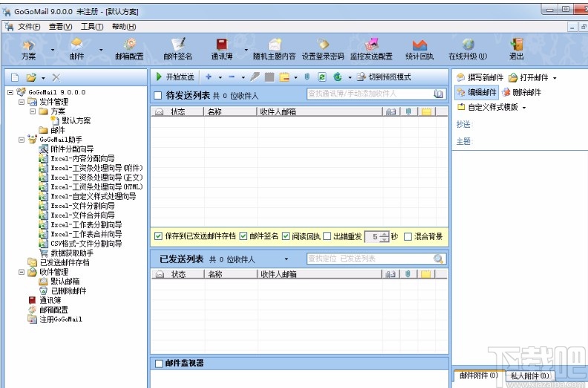
Task: Open the dropdown arrow next to 方案 toolbar button
Action: (x=53, y=50)
